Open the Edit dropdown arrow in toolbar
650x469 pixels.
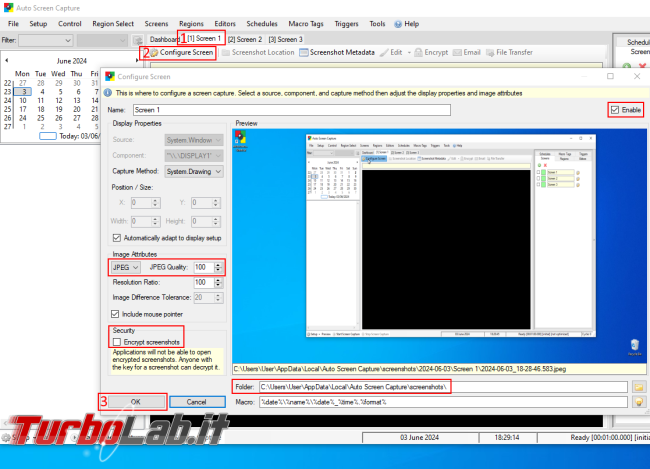[409, 53]
